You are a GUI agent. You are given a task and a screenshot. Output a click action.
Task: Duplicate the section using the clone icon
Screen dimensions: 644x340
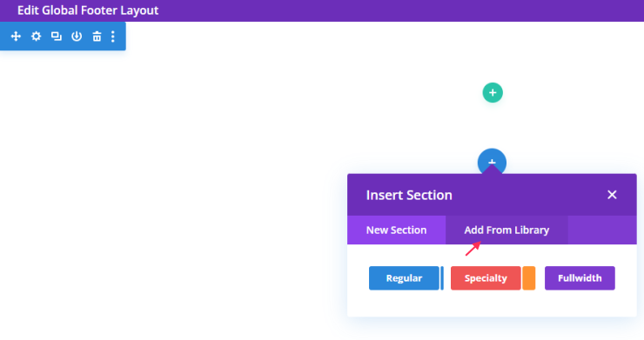click(x=57, y=37)
